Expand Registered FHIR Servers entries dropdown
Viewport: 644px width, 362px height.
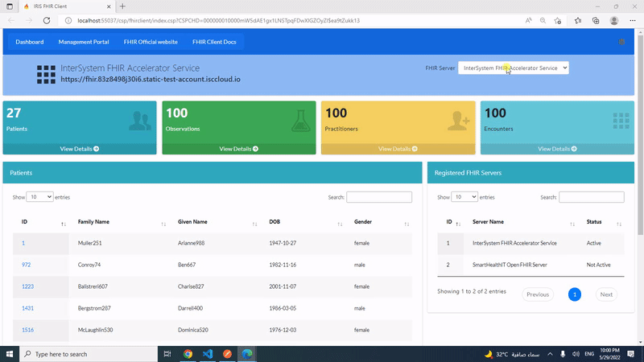[x=464, y=196]
